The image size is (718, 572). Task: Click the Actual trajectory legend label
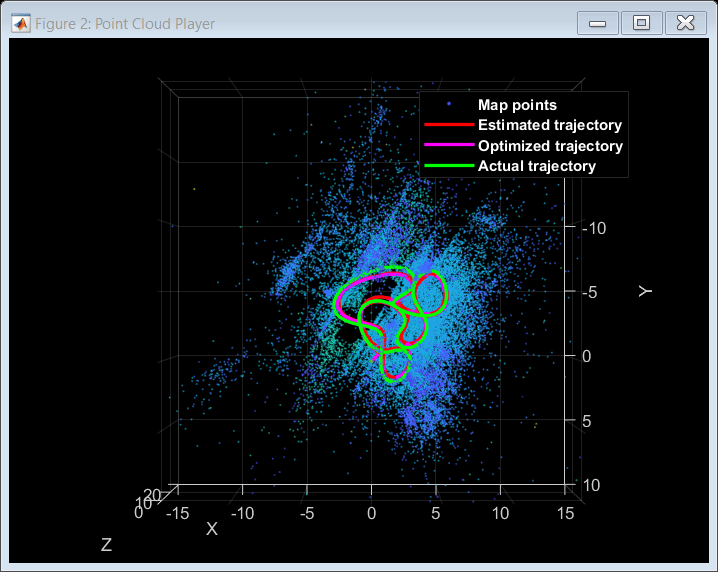tap(537, 166)
